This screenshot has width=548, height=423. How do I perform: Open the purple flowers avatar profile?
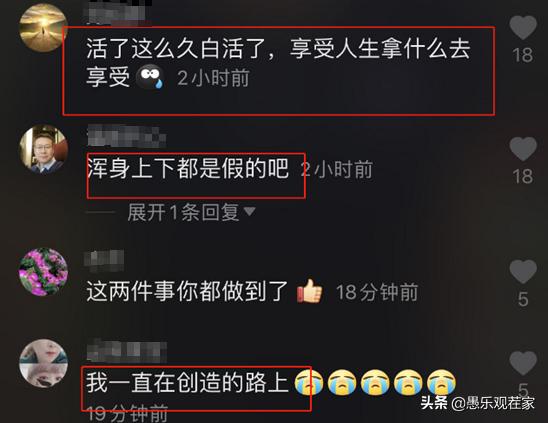[x=43, y=272]
